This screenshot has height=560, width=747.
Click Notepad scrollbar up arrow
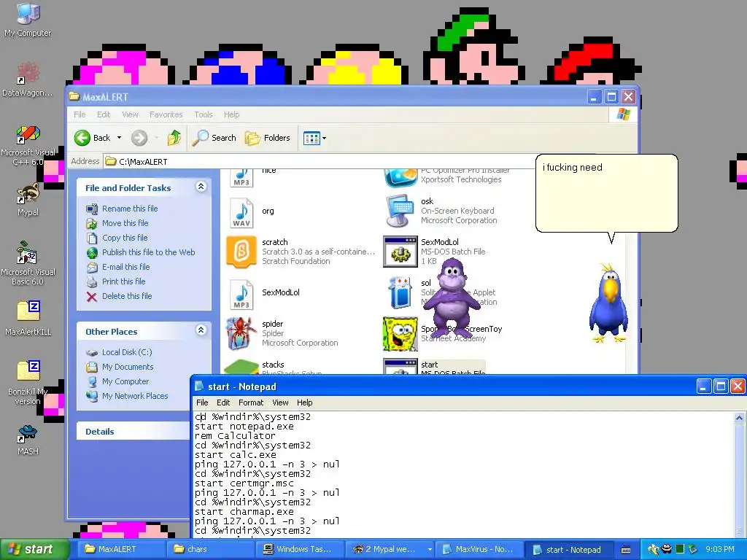(x=739, y=418)
